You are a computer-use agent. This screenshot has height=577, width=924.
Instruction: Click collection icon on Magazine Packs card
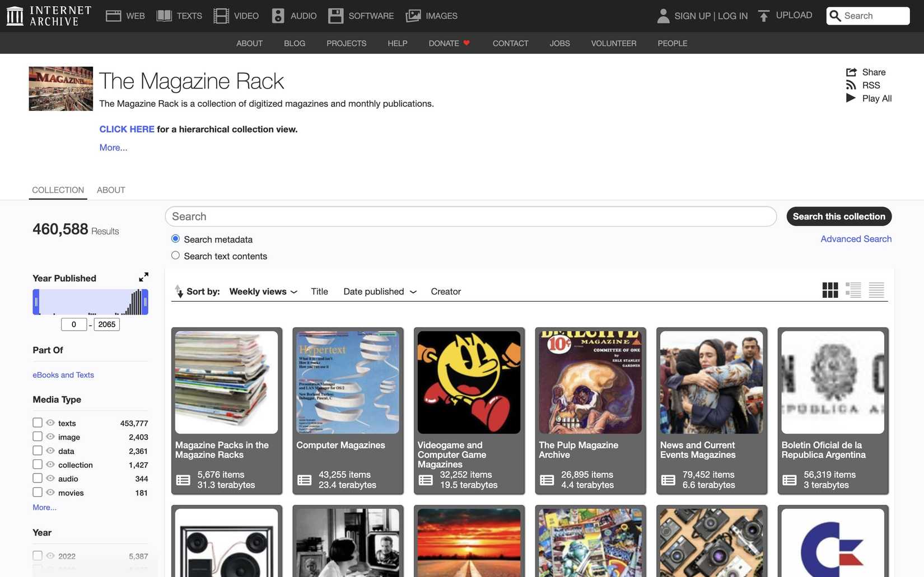tap(183, 480)
